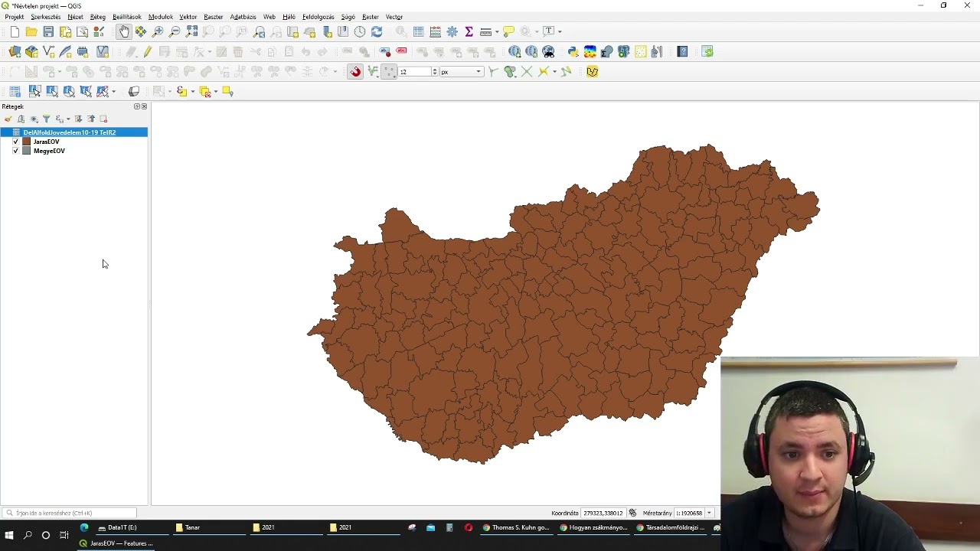Viewport: 980px width, 551px height.
Task: Select the JarasEOV layer name
Action: [x=47, y=142]
